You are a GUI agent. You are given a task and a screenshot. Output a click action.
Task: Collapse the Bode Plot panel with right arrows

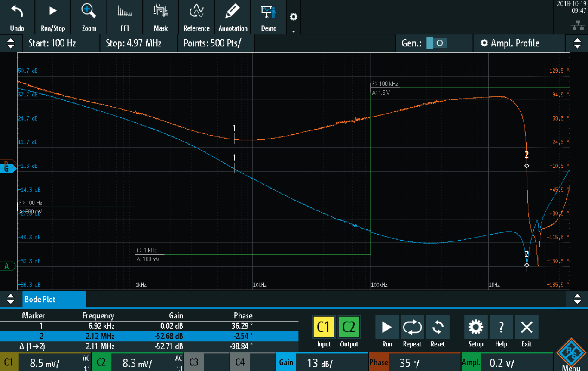[x=577, y=299]
